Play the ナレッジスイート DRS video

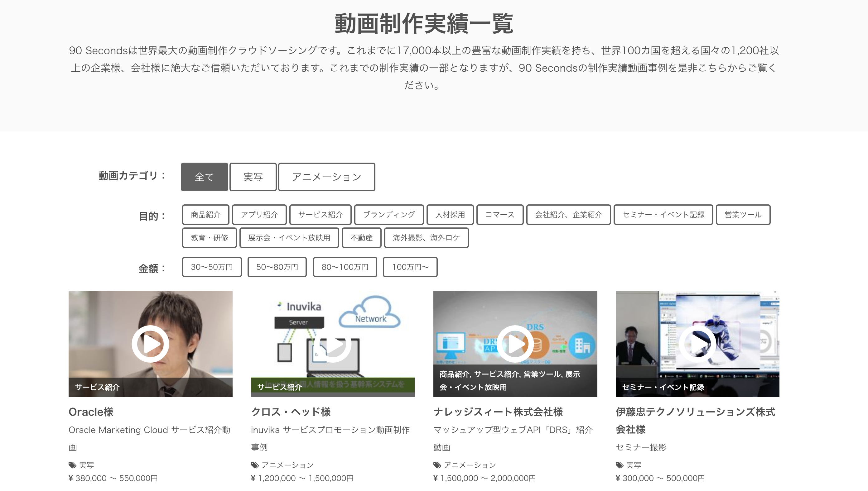(515, 344)
